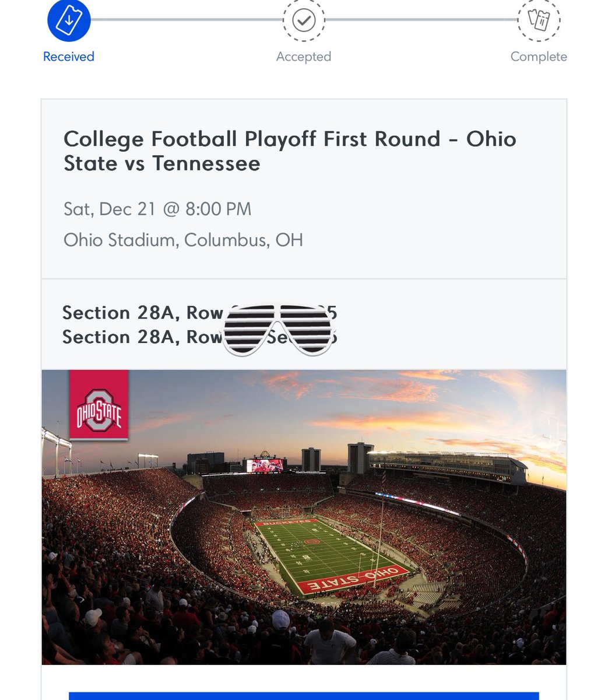Screen dimensions: 608x700
Task: Click the blue Received ticket icon
Action: coord(69,20)
